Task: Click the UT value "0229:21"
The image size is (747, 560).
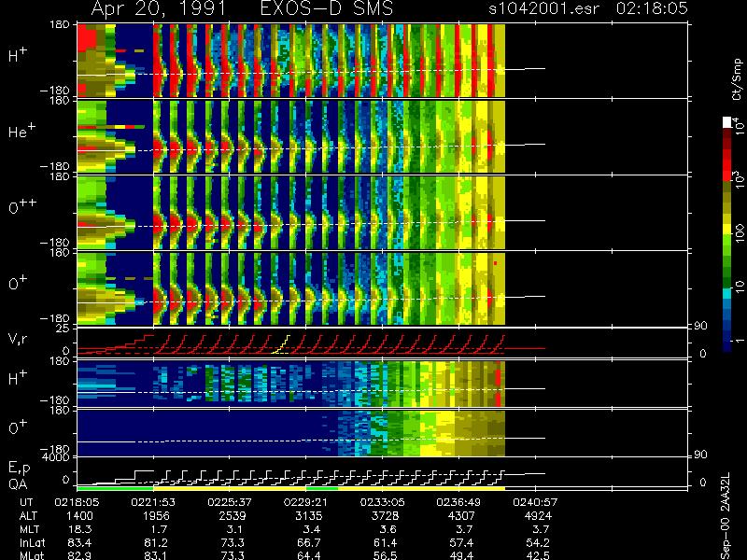Action: 306,502
